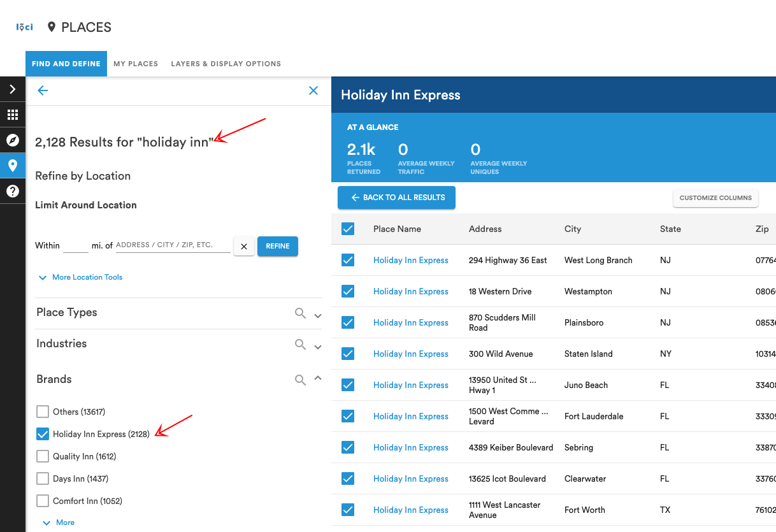The height and width of the screenshot is (532, 776).
Task: Expand More Location Tools
Action: [80, 277]
